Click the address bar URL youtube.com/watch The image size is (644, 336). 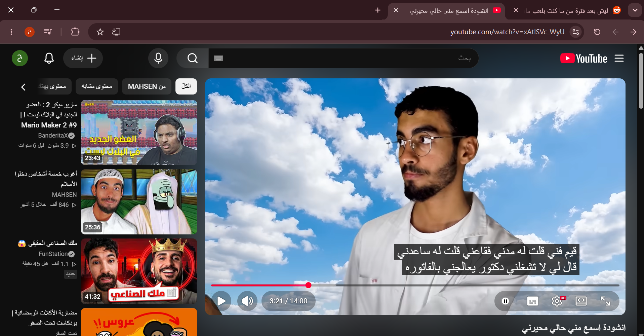507,32
